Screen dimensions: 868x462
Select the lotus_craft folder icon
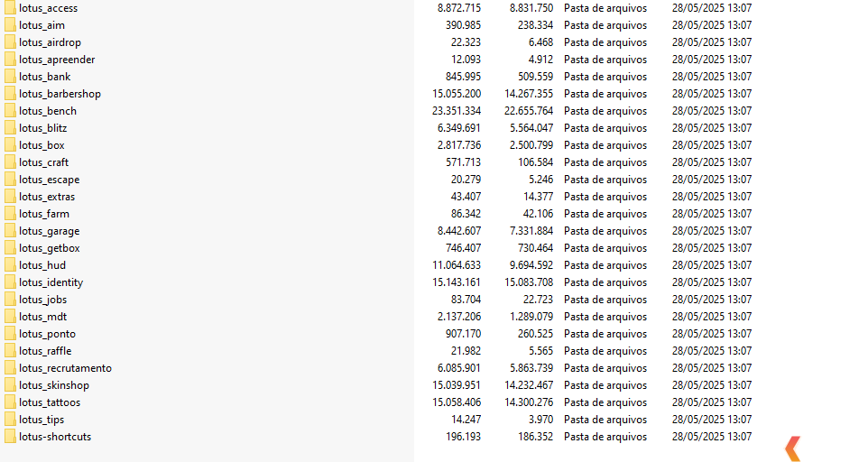10,162
